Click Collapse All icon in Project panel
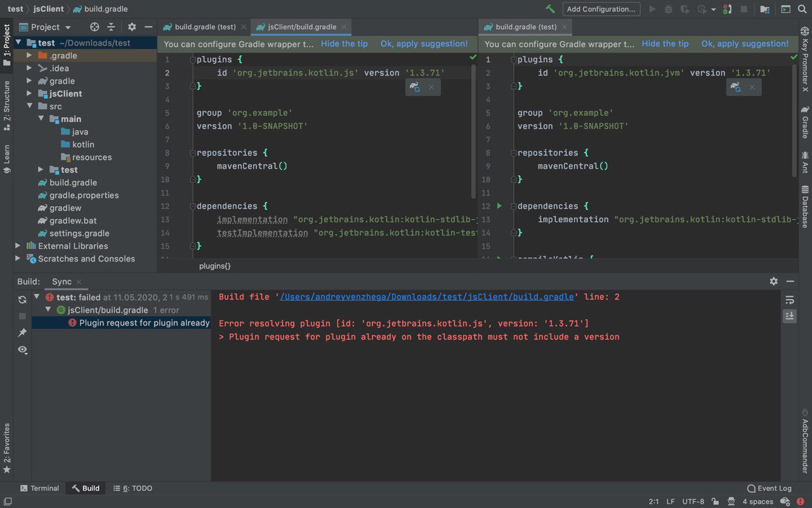The width and height of the screenshot is (812, 508). click(x=111, y=27)
